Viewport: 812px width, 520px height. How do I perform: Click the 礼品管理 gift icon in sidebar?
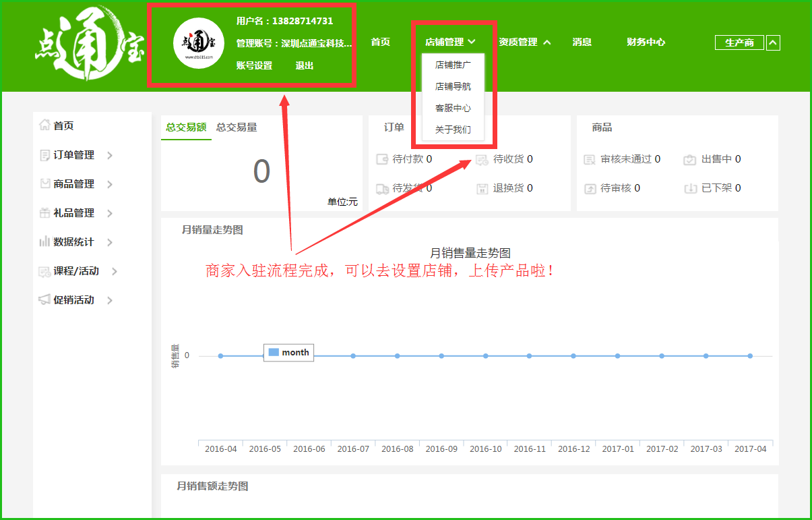click(44, 212)
